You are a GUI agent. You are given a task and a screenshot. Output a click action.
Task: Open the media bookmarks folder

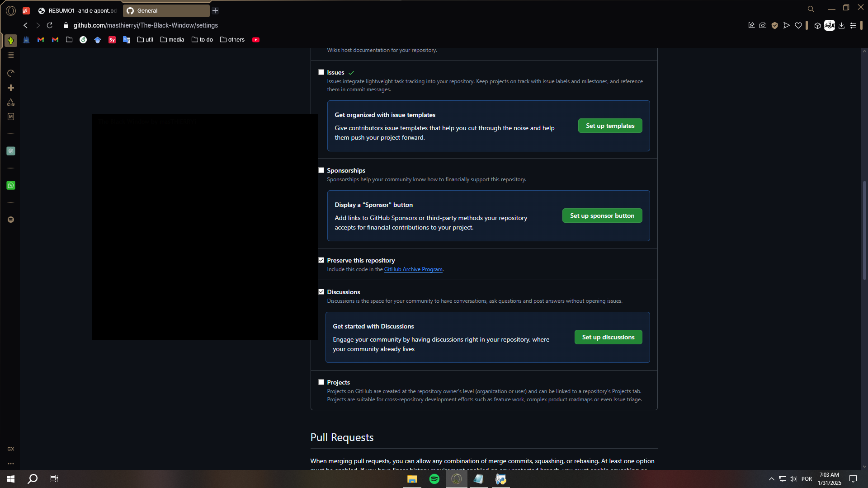coord(172,40)
